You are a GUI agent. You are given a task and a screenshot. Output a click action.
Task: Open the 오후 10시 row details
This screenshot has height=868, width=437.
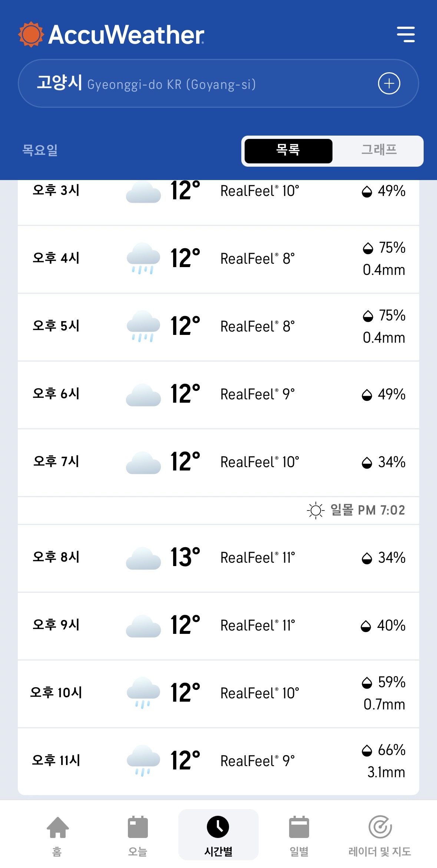218,694
